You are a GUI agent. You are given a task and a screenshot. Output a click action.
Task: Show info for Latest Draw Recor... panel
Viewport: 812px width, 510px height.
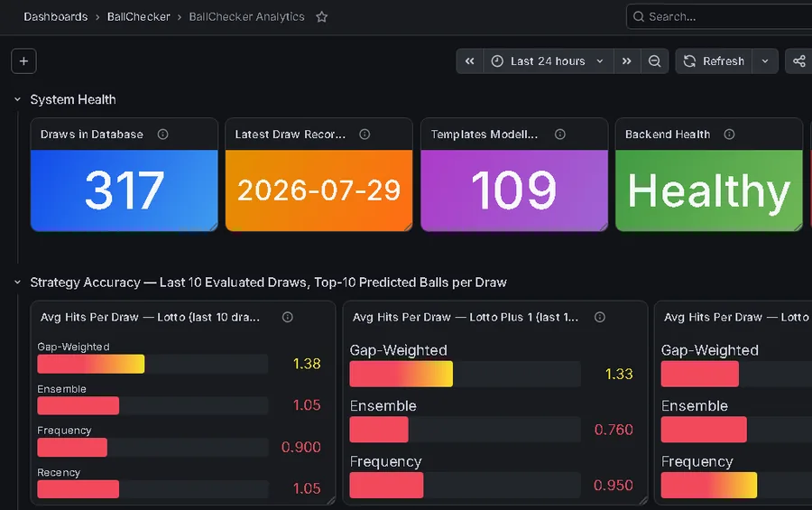coord(364,134)
